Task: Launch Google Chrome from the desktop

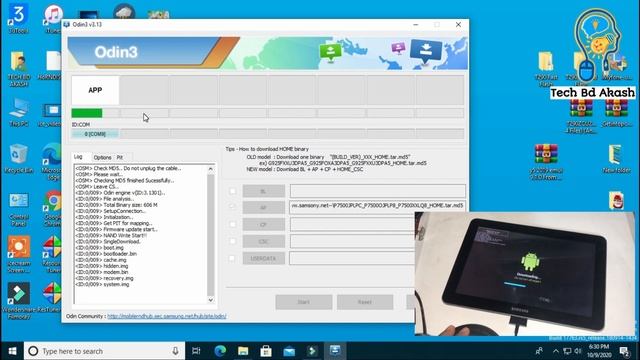Action: (52, 209)
